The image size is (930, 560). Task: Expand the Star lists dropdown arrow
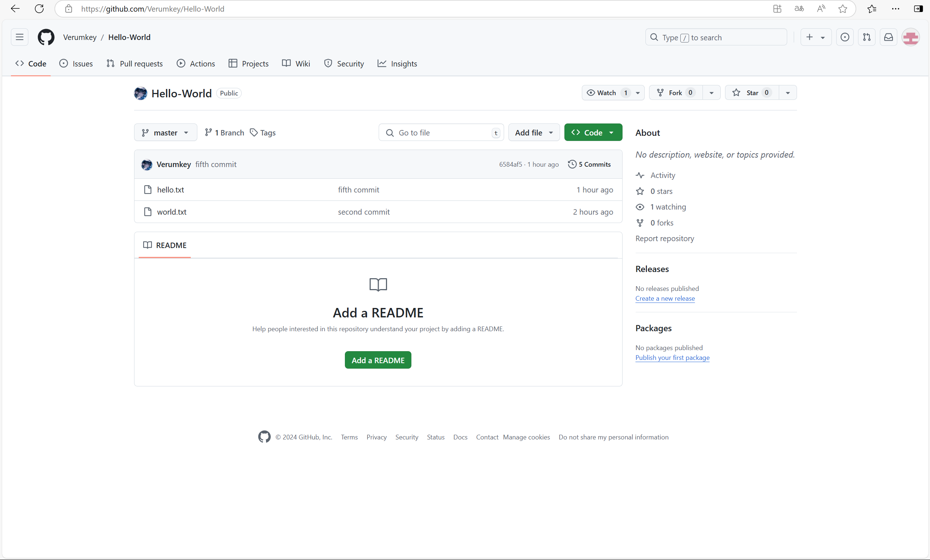pos(788,93)
